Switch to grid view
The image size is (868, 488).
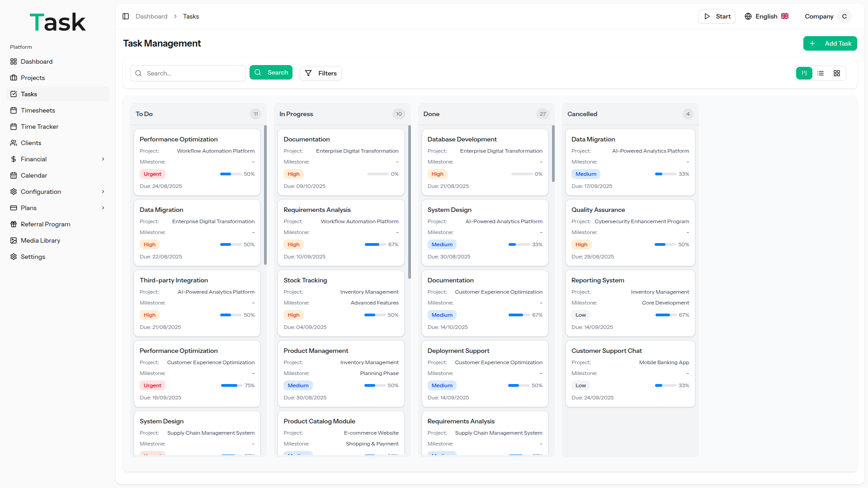coord(837,73)
